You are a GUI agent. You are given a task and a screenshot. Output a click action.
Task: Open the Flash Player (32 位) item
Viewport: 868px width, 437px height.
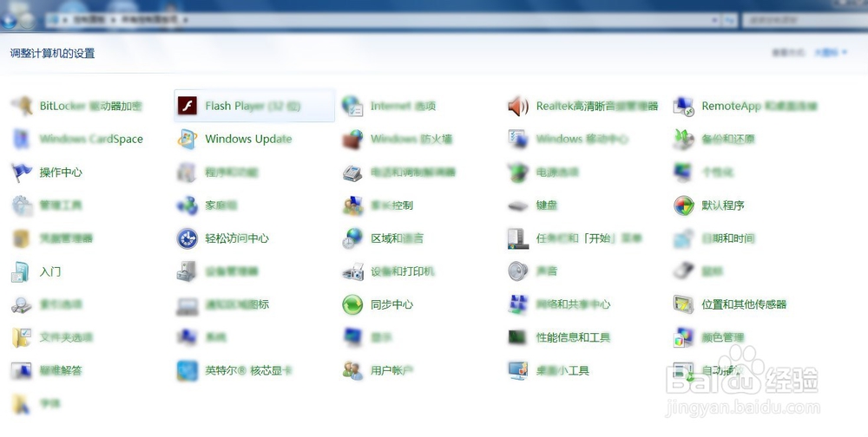[x=254, y=106]
